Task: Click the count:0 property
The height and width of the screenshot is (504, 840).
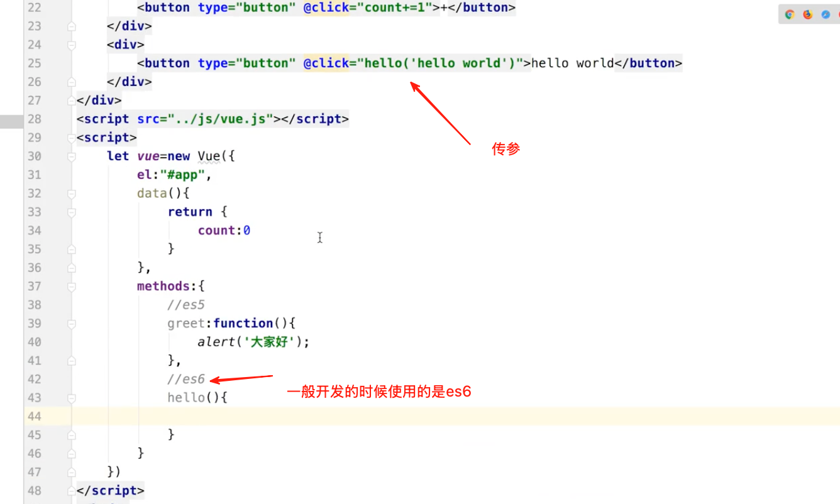Action: coord(224,231)
